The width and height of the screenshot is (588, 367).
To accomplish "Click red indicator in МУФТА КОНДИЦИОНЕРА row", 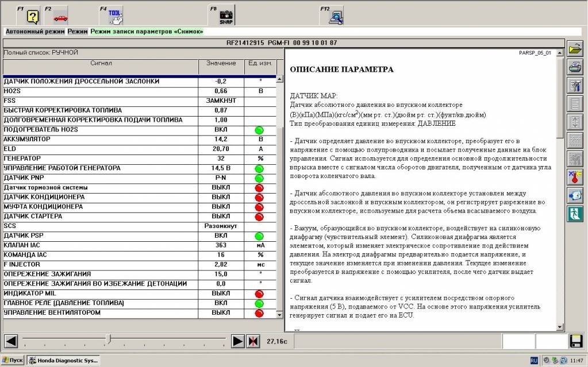I will (x=259, y=207).
